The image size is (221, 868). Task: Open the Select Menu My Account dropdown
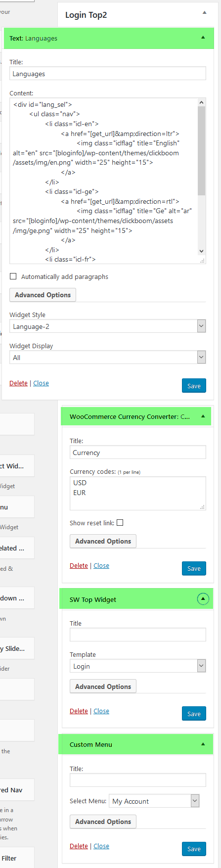pyautogui.click(x=154, y=801)
